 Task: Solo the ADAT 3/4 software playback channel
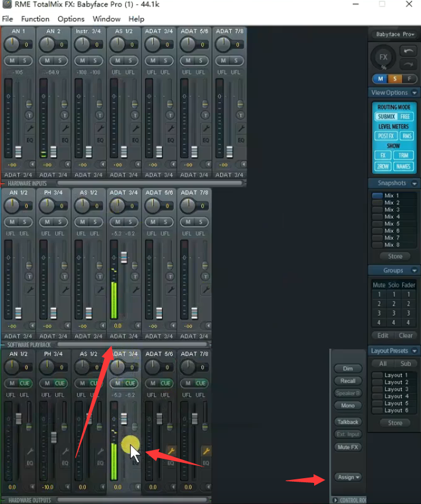(x=130, y=222)
